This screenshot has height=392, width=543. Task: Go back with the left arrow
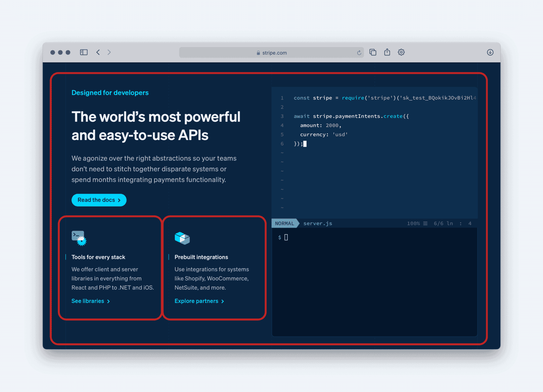click(98, 52)
